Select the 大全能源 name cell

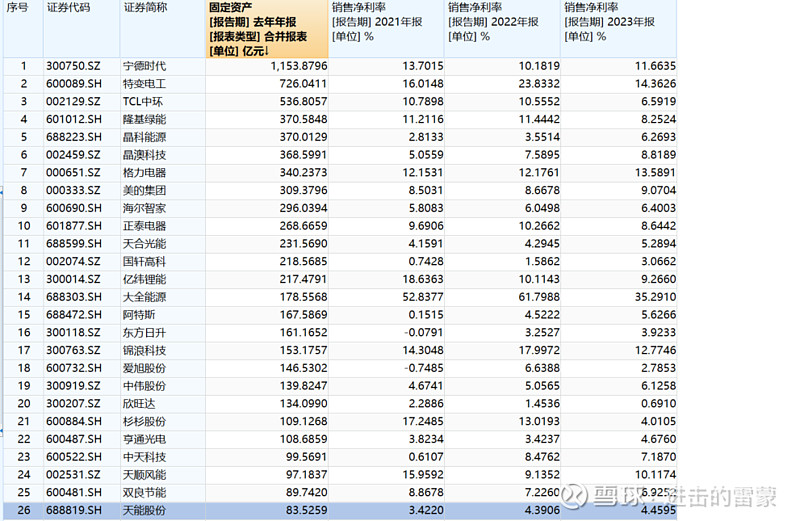144,297
